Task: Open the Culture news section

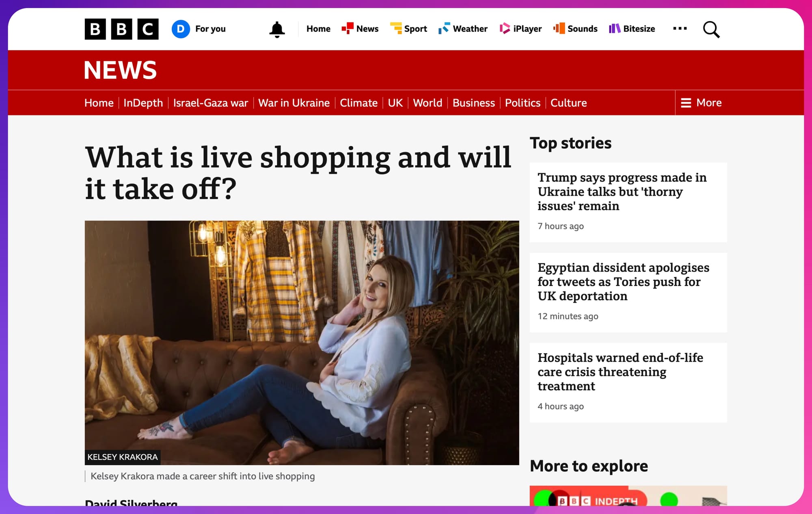Action: point(568,103)
